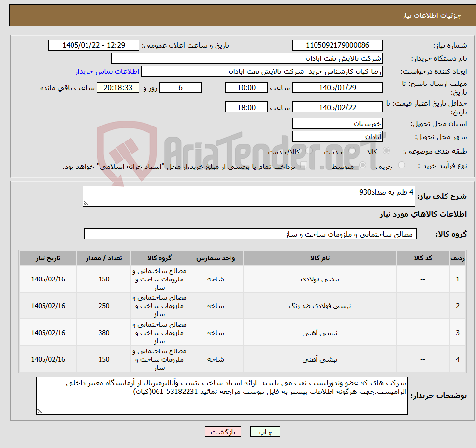Click the announcement date field 1405/01/22 - 12:29
Screen dimensions: 476x448
pyautogui.click(x=93, y=45)
